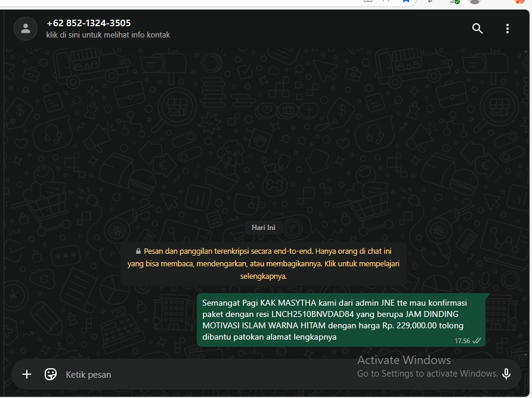532x398 pixels.
Task: Open the contact profile avatar icon
Action: click(26, 29)
